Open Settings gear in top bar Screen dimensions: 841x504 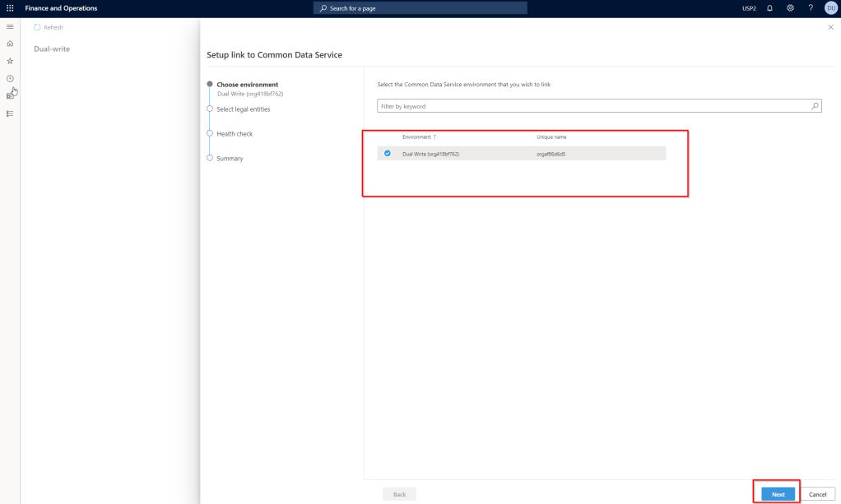point(790,8)
